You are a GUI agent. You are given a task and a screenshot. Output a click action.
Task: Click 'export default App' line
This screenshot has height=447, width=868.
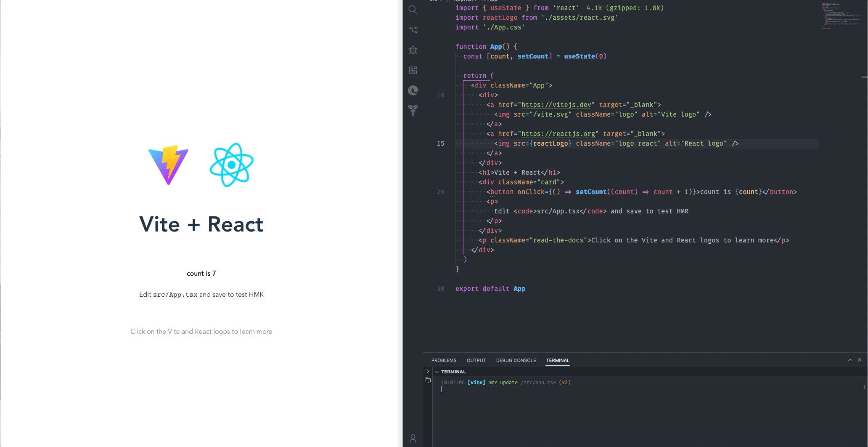click(490, 289)
